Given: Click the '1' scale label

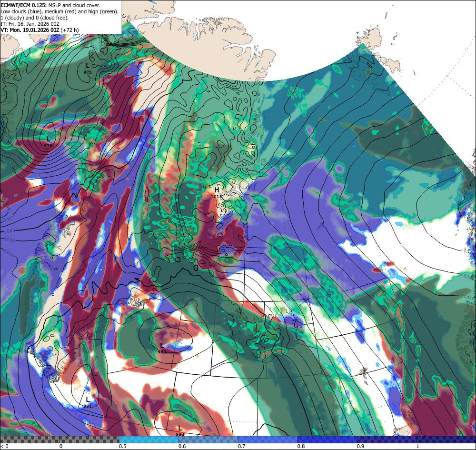Looking at the screenshot, I should [418, 446].
